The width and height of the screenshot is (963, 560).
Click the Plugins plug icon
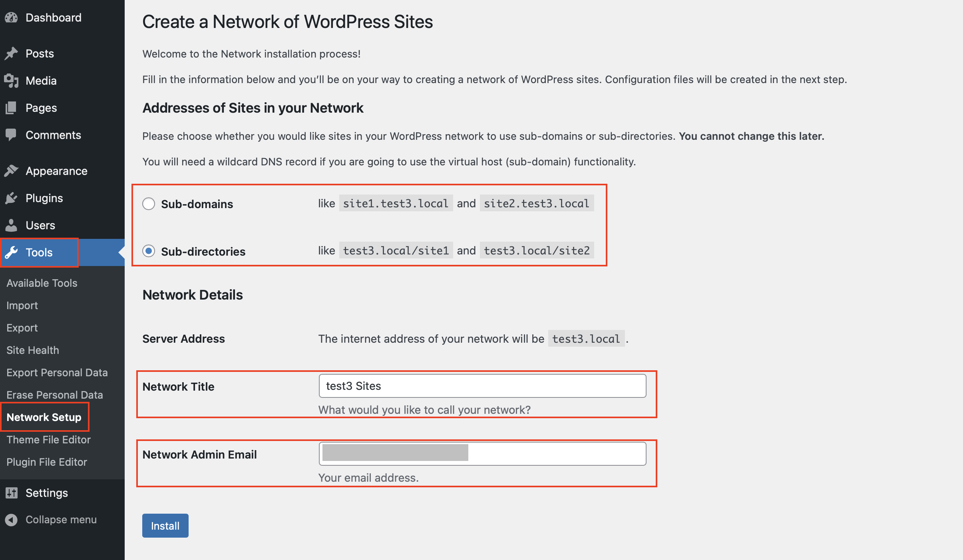coord(11,198)
